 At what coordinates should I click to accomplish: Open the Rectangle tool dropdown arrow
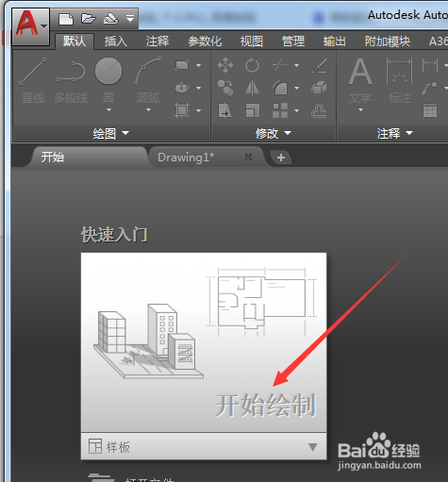pyautogui.click(x=198, y=65)
